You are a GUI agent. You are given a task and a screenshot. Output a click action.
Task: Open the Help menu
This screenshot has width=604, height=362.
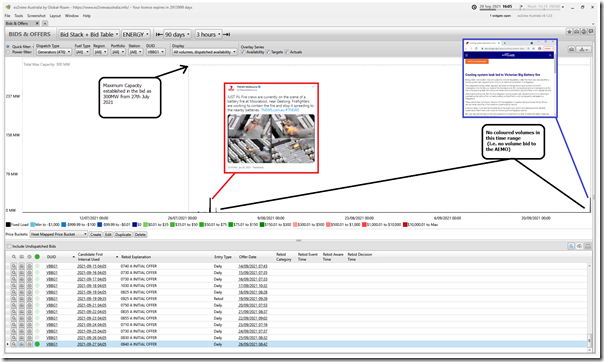87,16
